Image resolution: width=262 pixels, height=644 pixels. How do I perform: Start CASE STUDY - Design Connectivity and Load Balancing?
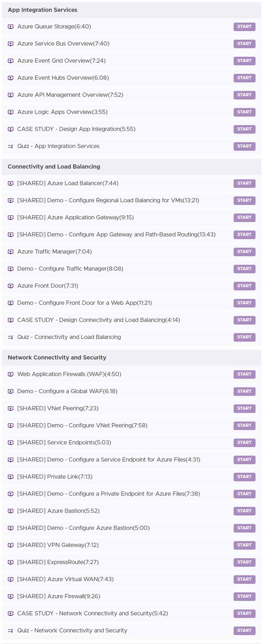[245, 320]
